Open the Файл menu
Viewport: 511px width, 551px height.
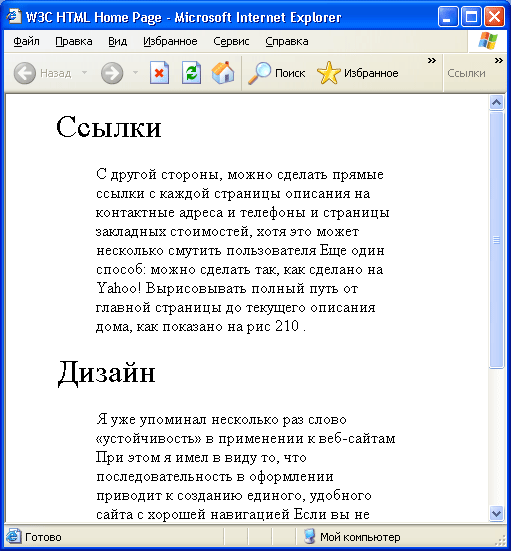[x=26, y=41]
